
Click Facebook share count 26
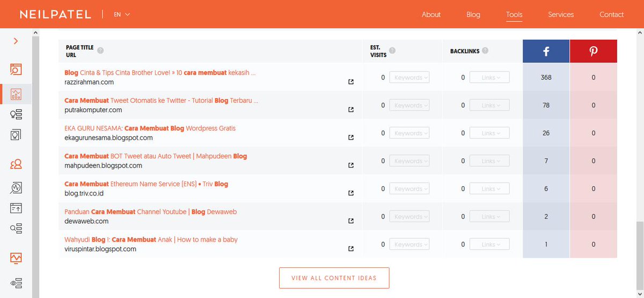546,133
